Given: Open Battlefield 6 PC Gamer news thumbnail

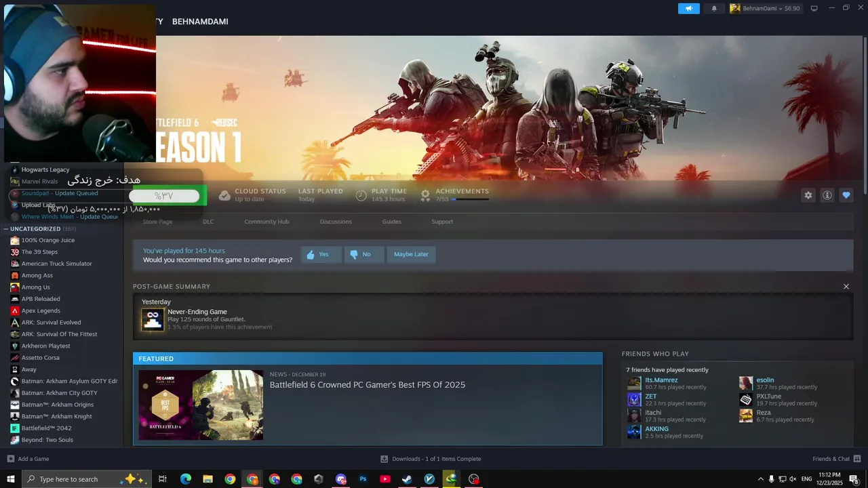Looking at the screenshot, I should 201,405.
